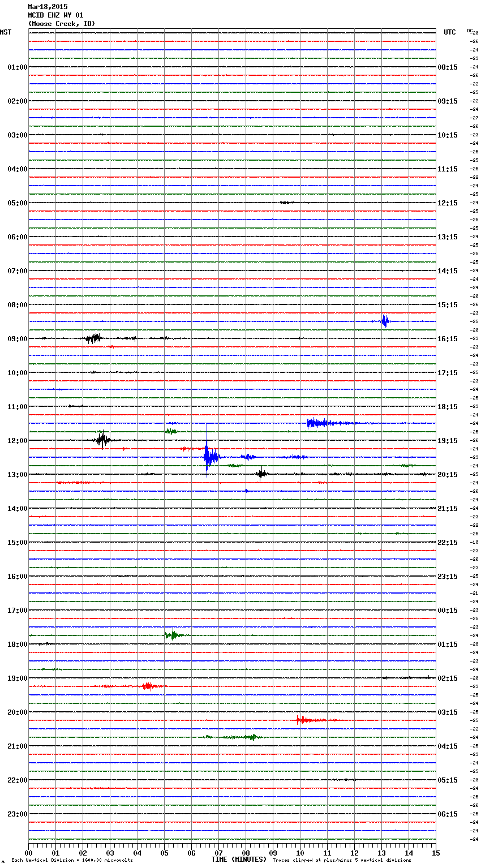Click the MST timezone header
Screen dimensions: 481x868
pos(6,32)
